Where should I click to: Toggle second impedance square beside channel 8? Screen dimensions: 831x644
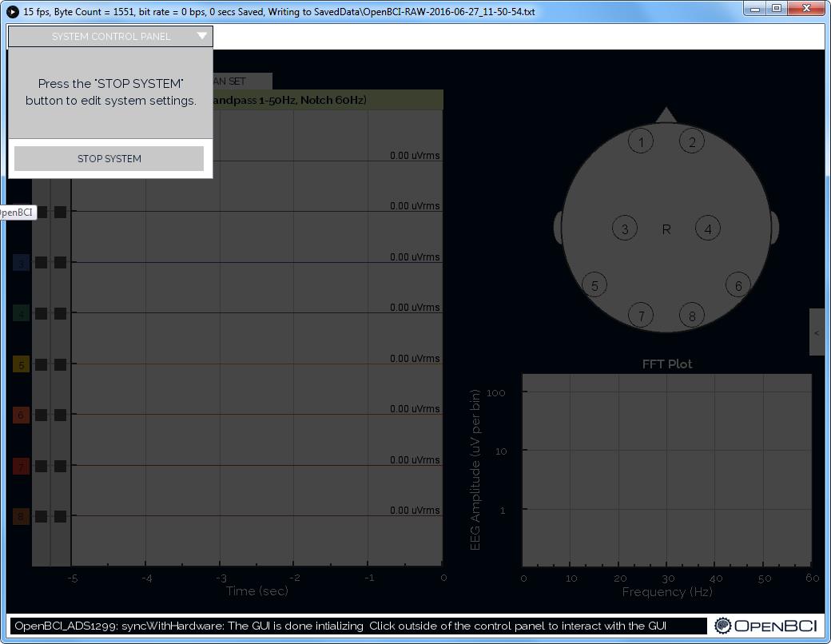pyautogui.click(x=61, y=516)
